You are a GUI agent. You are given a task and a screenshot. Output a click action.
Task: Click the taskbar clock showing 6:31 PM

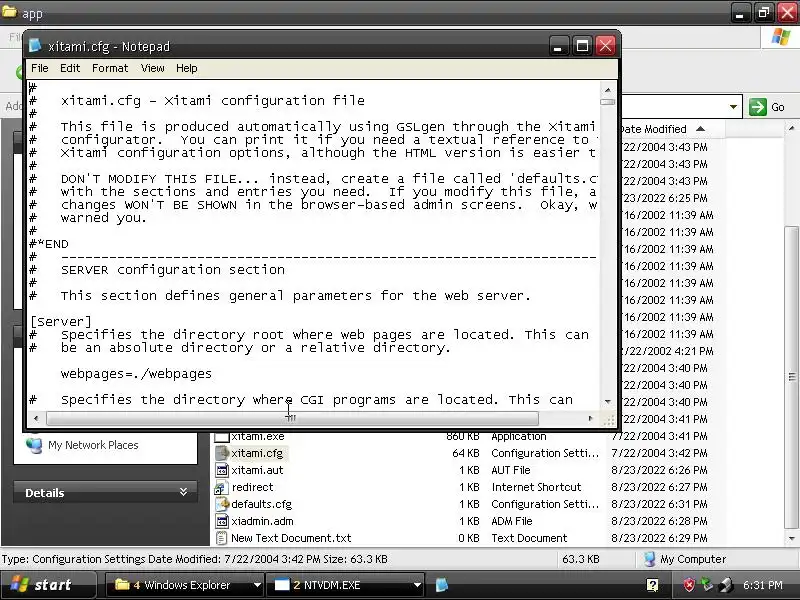tap(762, 585)
